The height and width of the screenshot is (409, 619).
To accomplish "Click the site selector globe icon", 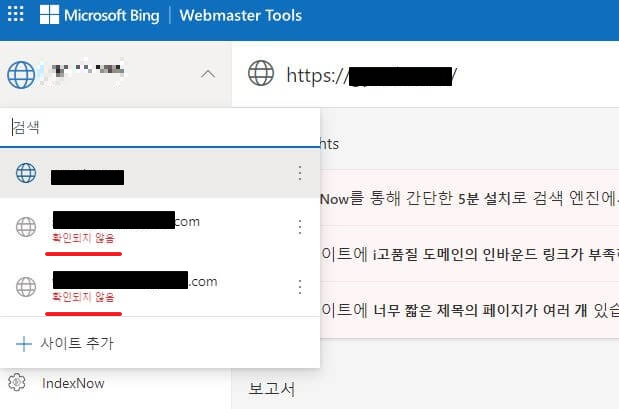I will click(x=21, y=75).
